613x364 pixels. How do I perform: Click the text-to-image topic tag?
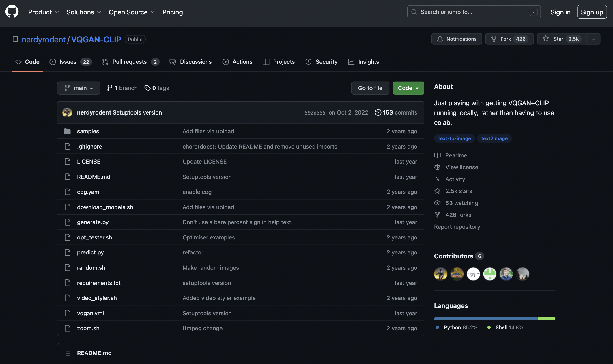[454, 138]
